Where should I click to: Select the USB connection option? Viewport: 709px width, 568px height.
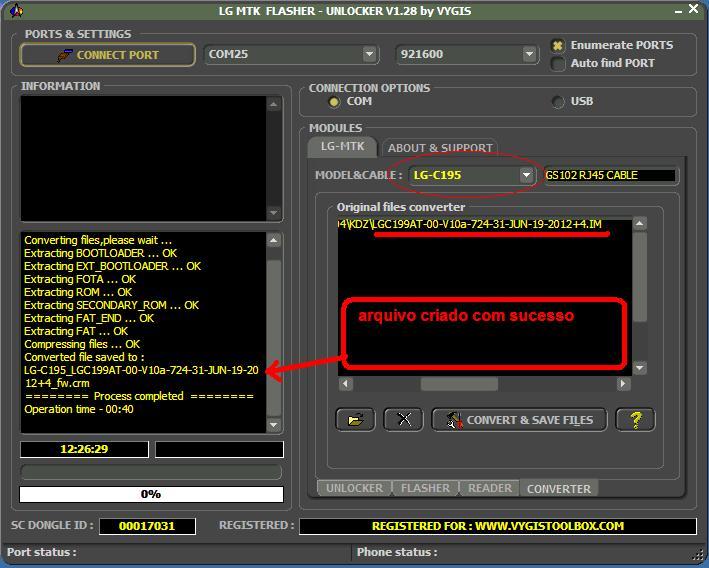click(558, 102)
